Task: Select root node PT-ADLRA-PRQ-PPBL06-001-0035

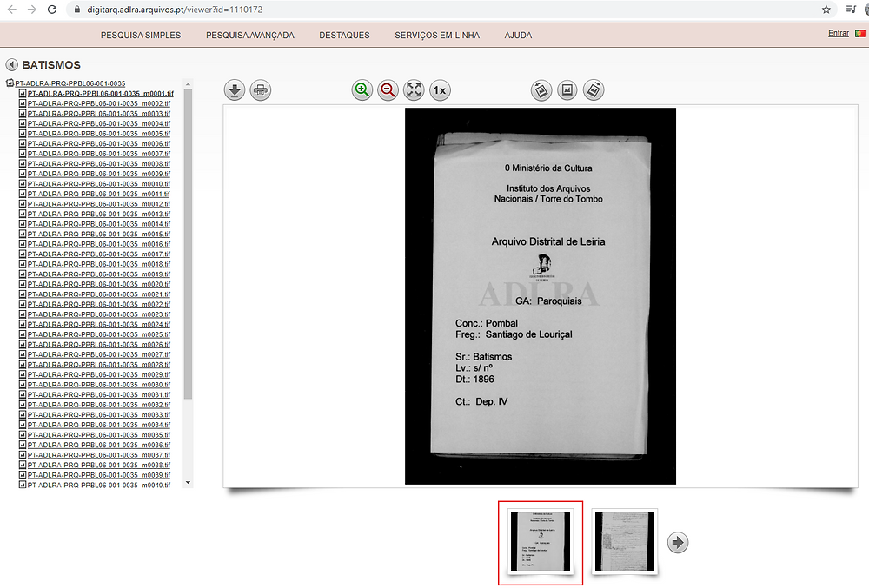Action: (x=70, y=83)
